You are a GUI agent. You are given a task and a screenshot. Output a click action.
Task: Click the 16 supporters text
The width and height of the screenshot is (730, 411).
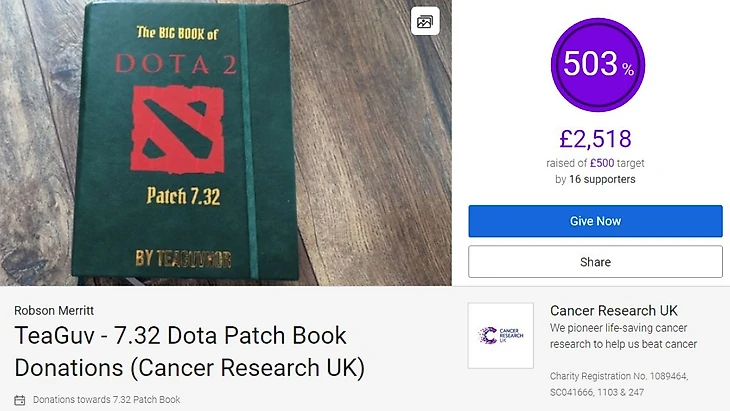(602, 179)
